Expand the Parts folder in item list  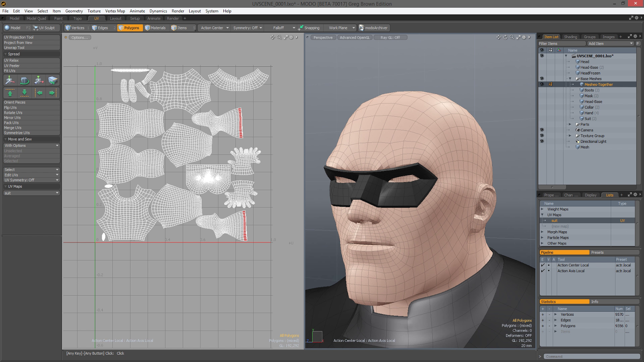point(570,124)
